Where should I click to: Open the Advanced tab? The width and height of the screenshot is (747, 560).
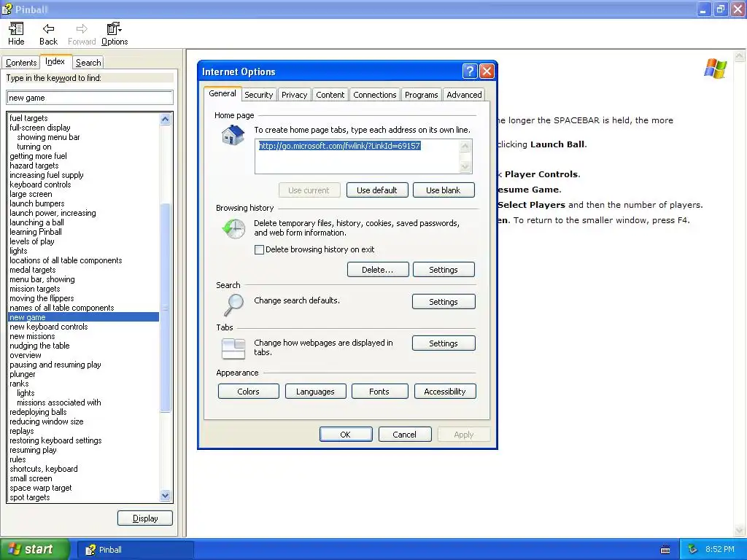pyautogui.click(x=464, y=95)
